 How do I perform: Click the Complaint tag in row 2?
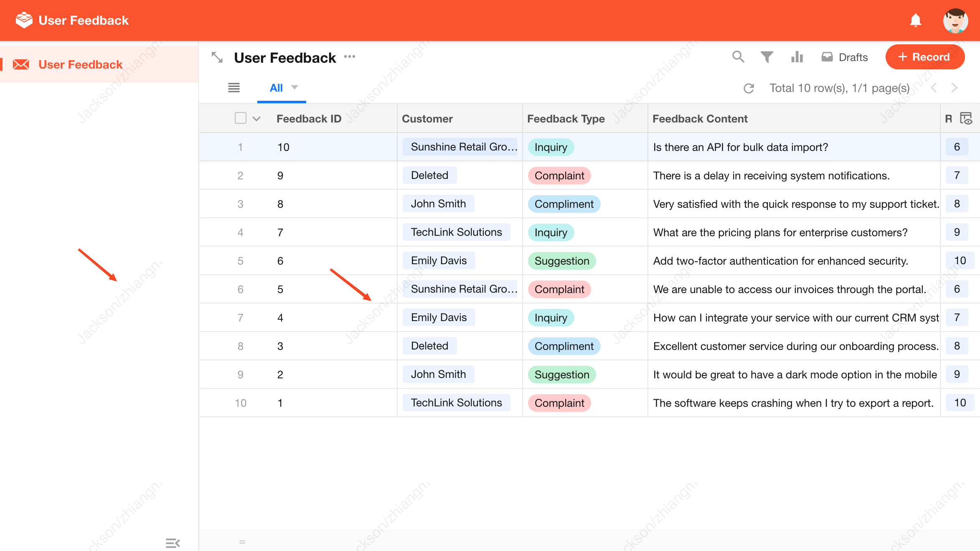pos(559,176)
